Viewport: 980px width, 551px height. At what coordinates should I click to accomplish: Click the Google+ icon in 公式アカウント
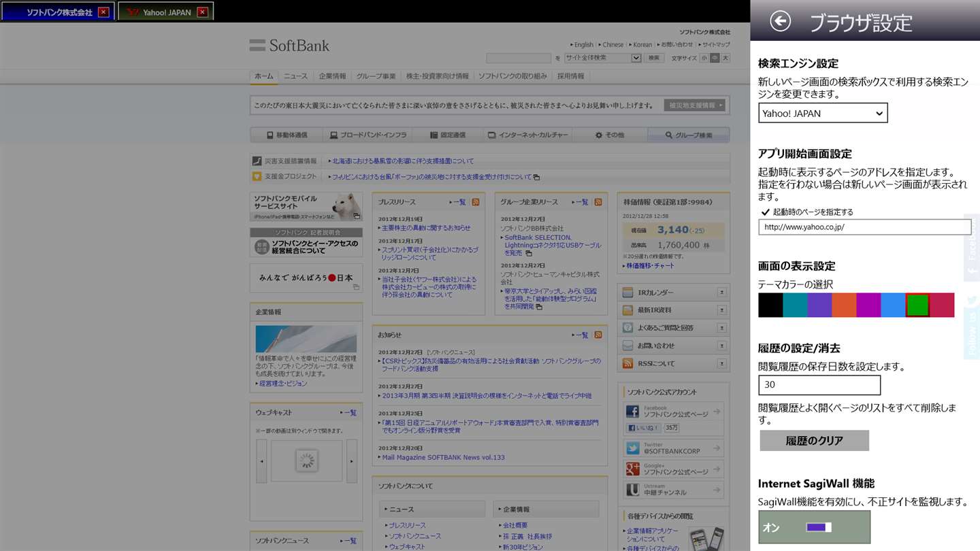[632, 469]
